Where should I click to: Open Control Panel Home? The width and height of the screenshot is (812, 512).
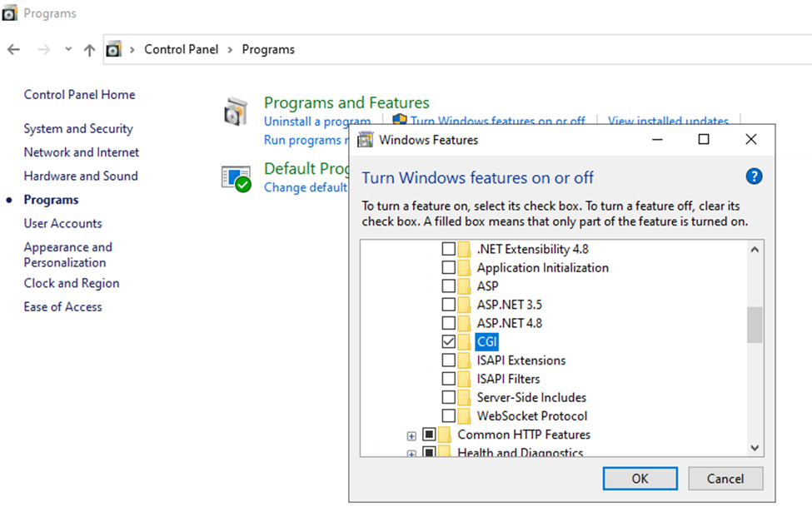79,94
